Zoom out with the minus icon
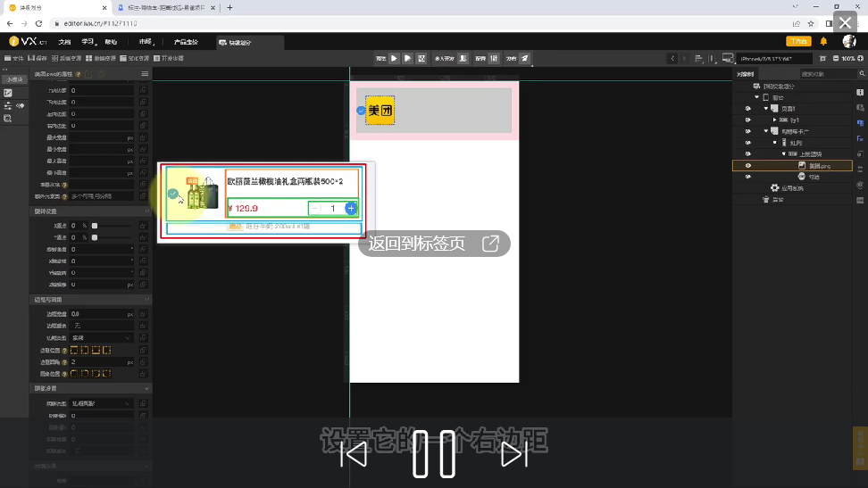This screenshot has width=868, height=488. 836,58
